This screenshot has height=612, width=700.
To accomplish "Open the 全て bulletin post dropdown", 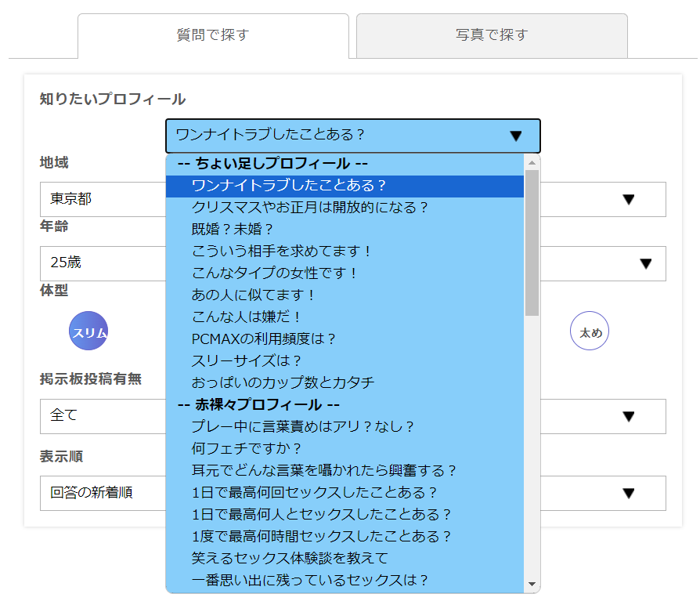I will click(627, 416).
